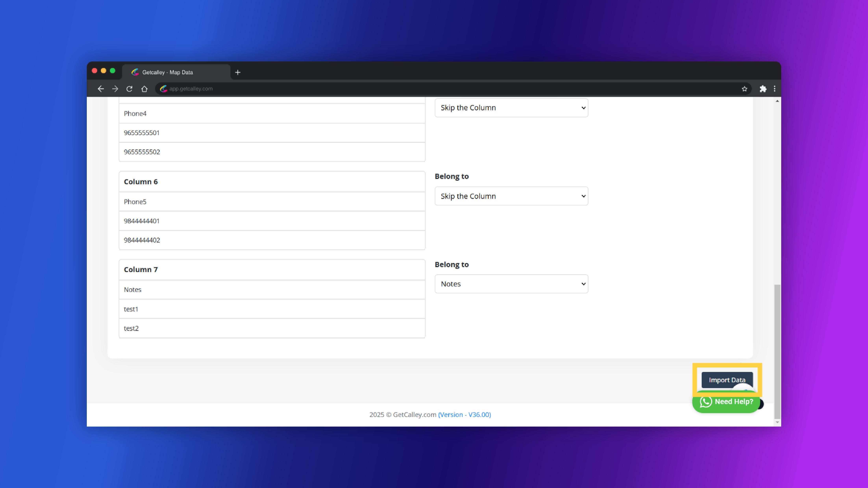Click the WhatsApp icon in Need Help

pyautogui.click(x=706, y=402)
